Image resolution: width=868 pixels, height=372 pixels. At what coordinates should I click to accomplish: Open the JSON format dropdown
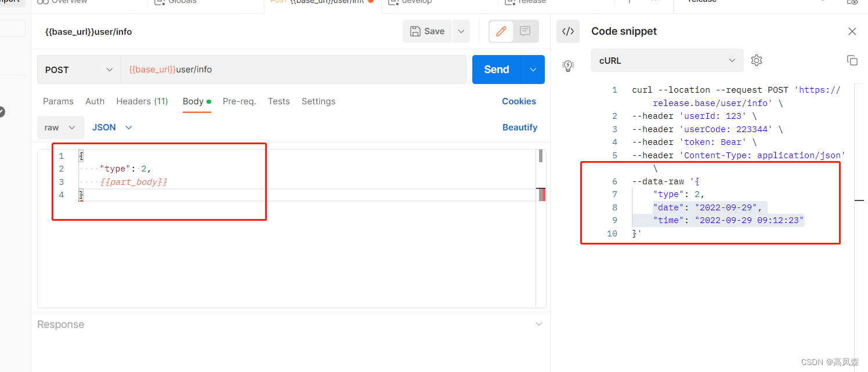pos(112,127)
